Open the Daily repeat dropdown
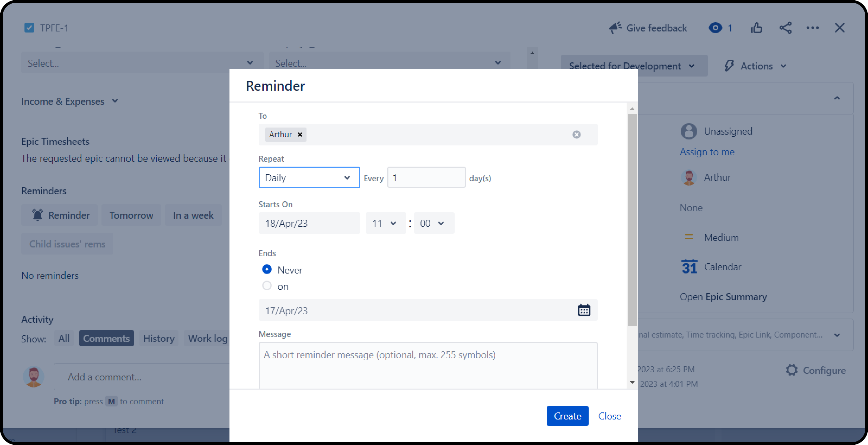Viewport: 868px width, 445px height. click(309, 178)
